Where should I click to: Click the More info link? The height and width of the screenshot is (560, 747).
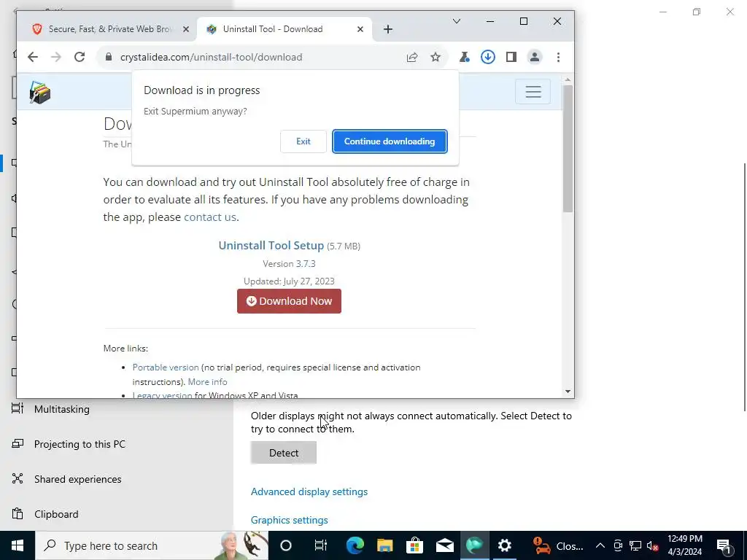coord(207,381)
